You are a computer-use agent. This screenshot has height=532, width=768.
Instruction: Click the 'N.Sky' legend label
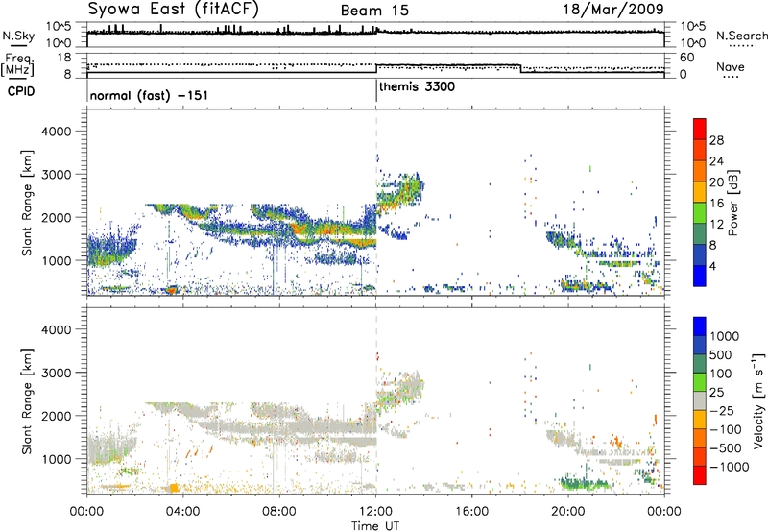click(x=18, y=36)
